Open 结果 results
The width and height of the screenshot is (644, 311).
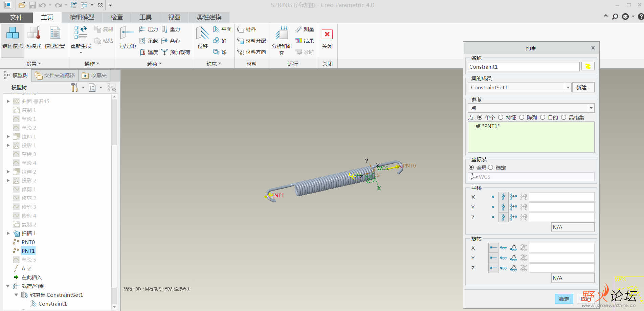[x=305, y=41]
